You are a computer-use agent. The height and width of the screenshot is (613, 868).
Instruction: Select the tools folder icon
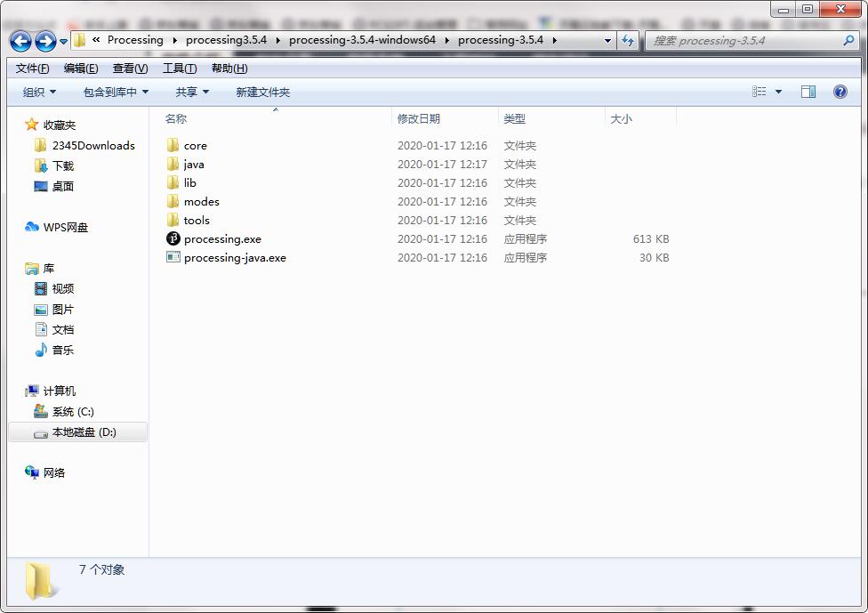173,220
